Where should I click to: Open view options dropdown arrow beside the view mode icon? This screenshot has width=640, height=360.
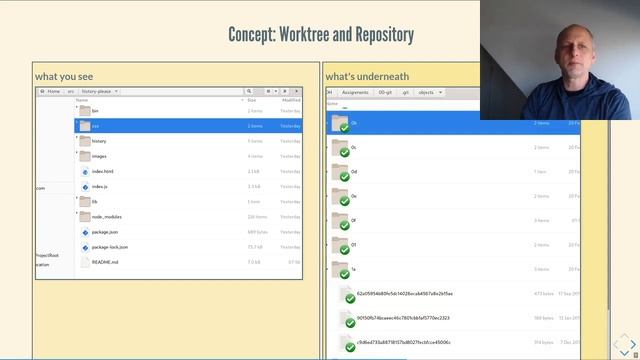pos(276,91)
